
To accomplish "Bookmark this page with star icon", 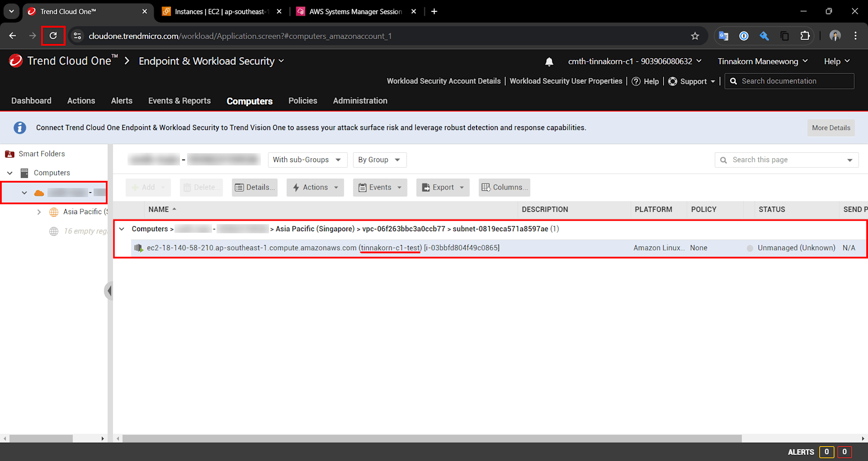I will pyautogui.click(x=695, y=36).
